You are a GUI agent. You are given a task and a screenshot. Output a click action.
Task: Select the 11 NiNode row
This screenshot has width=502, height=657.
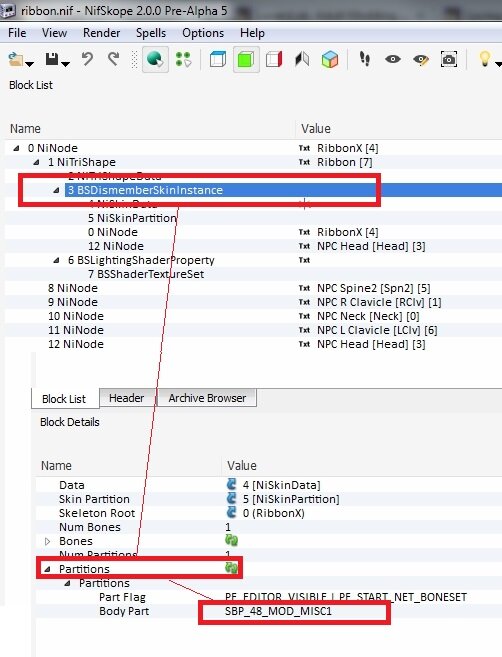tap(76, 330)
